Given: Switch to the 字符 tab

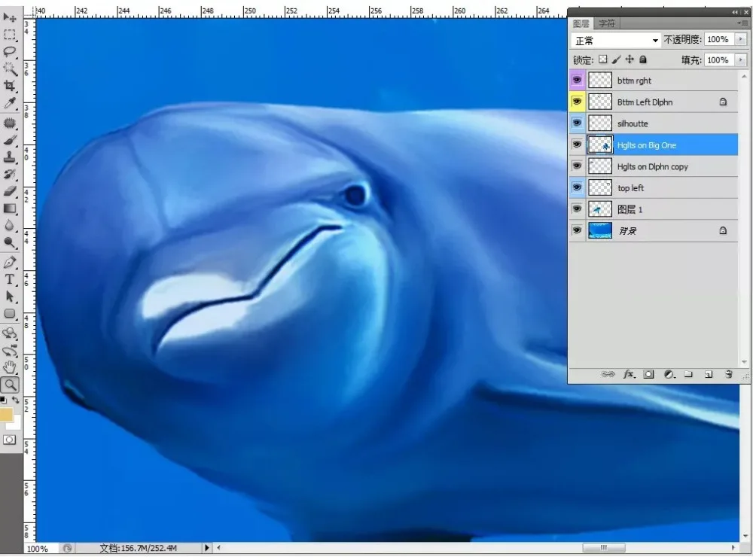Looking at the screenshot, I should coord(606,23).
